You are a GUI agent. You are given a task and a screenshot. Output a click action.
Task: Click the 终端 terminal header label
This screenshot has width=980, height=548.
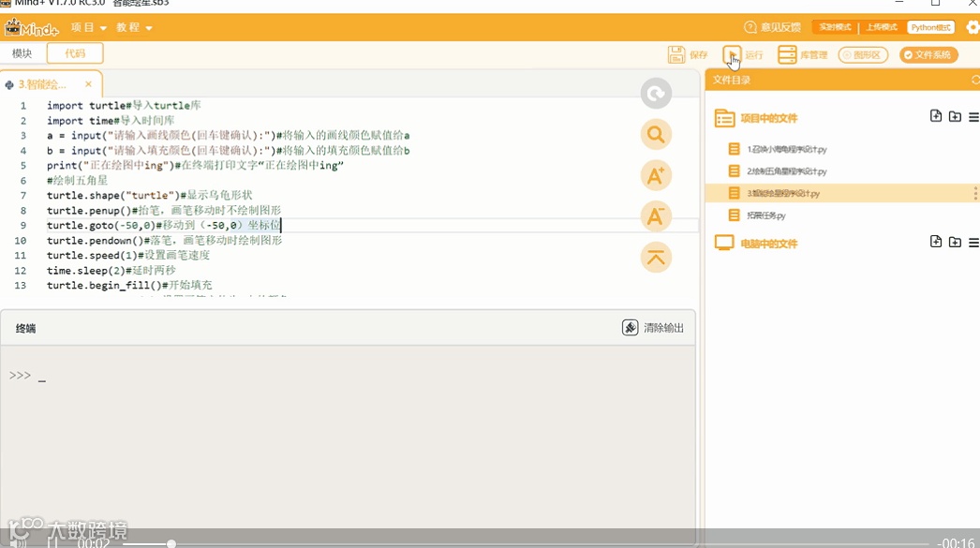(25, 328)
